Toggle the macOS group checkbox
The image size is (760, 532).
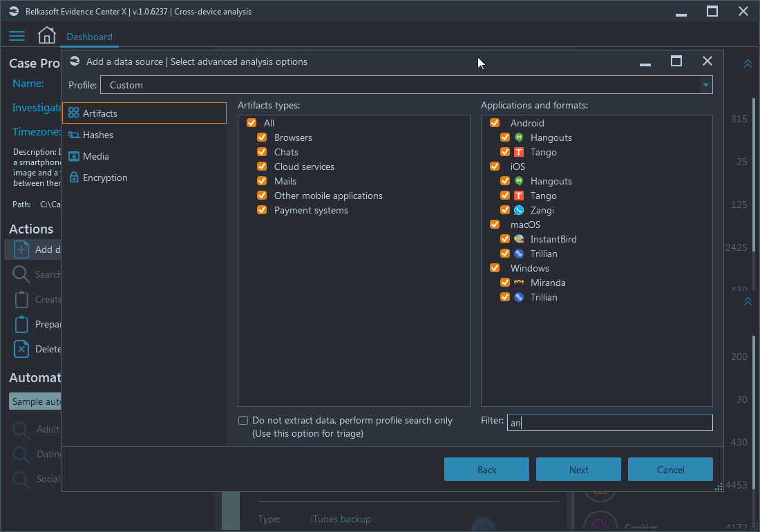pos(495,225)
